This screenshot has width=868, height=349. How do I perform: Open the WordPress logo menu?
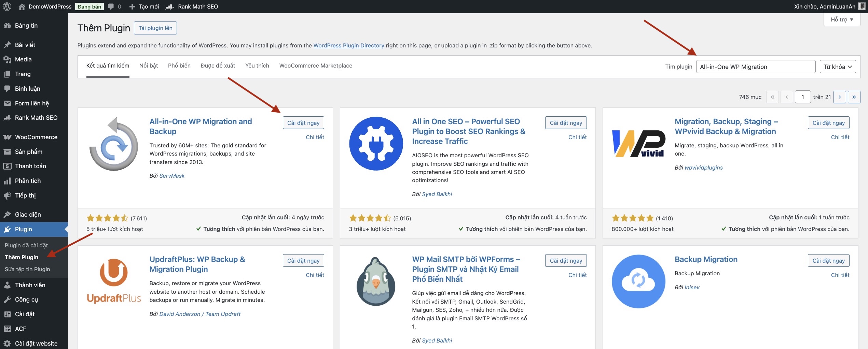(6, 6)
